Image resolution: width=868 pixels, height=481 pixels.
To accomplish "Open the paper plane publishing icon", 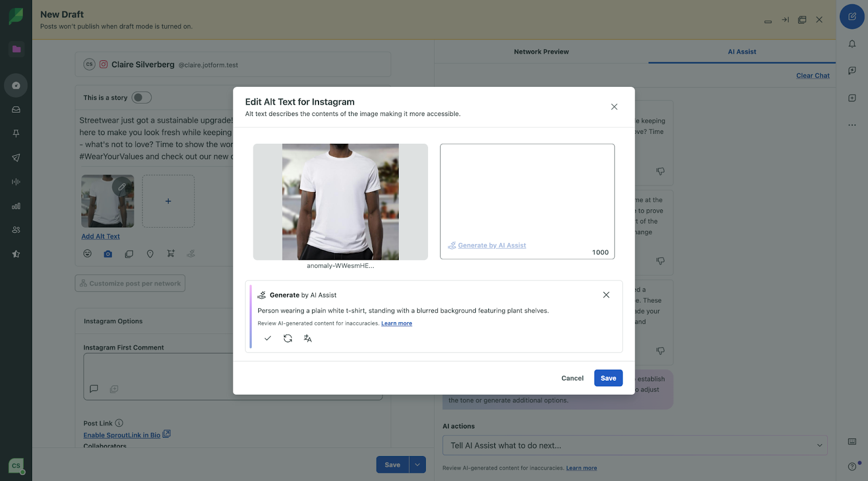I will pos(16,158).
